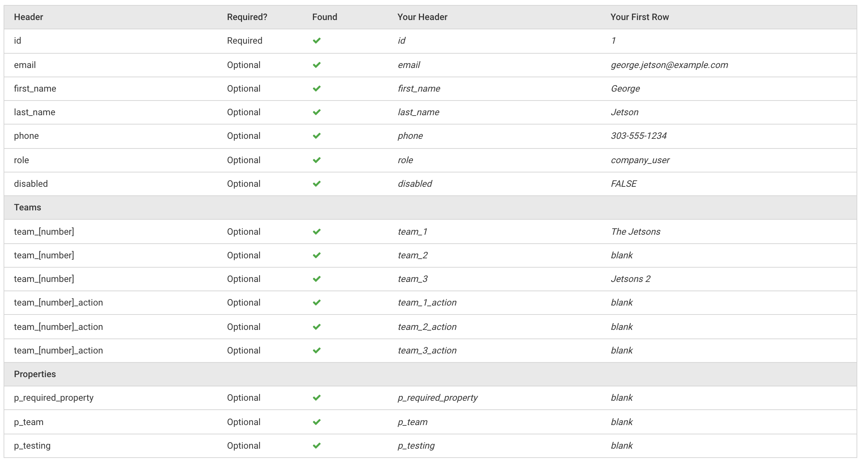This screenshot has width=868, height=468.
Task: Click the Required? column heading
Action: click(247, 17)
